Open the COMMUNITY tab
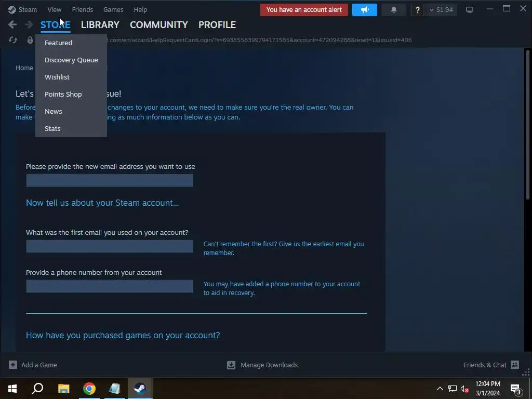The width and height of the screenshot is (532, 399). pos(159,25)
